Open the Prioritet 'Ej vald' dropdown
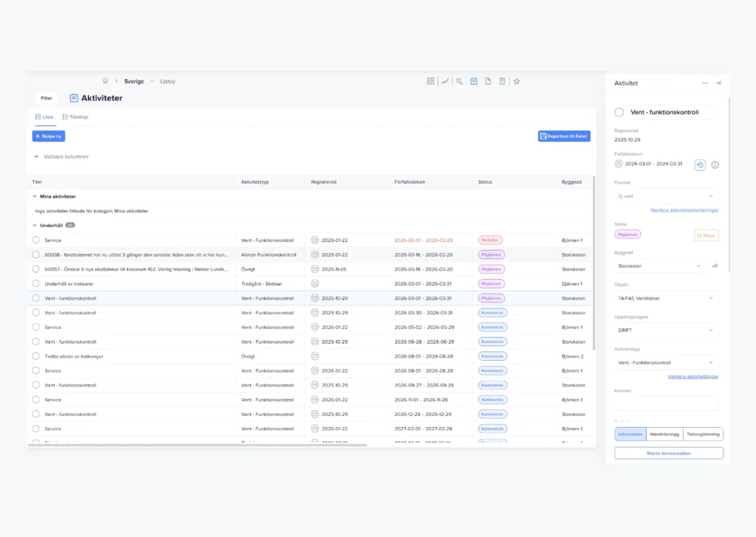 click(x=666, y=196)
